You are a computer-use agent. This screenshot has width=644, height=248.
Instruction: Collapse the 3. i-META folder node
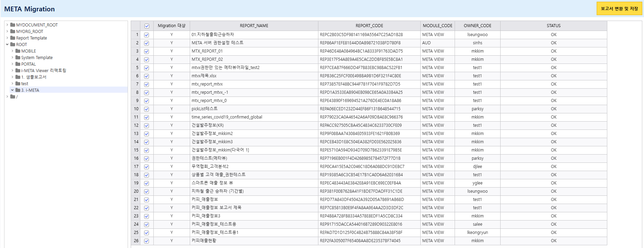(12, 90)
